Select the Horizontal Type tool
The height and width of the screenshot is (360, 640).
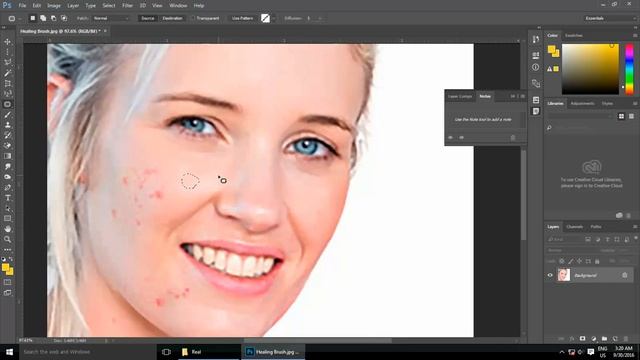[7, 198]
